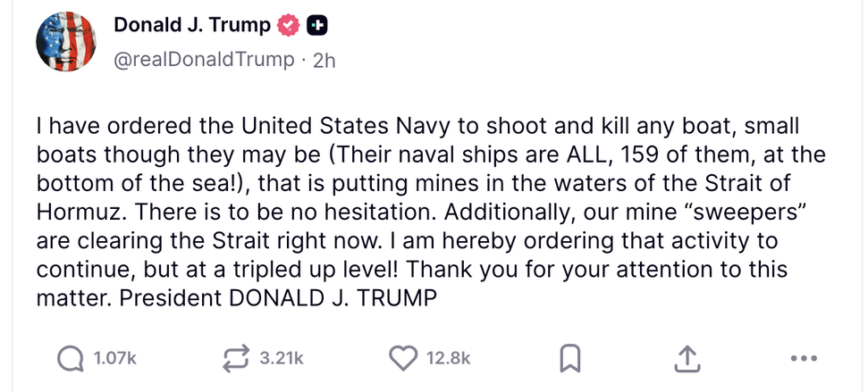Toggle the bookmark icon on post
Screen dimensions: 868x392
tap(569, 358)
